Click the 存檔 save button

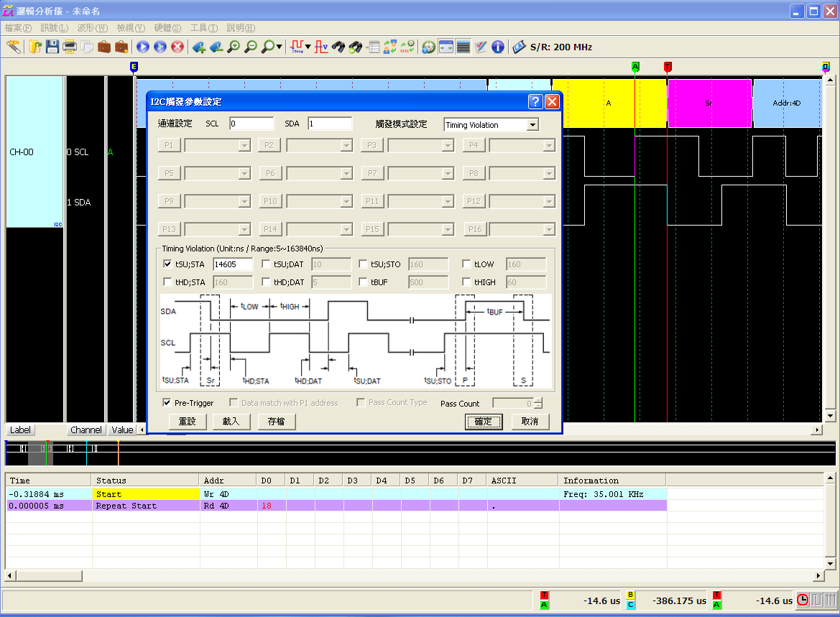(x=277, y=422)
